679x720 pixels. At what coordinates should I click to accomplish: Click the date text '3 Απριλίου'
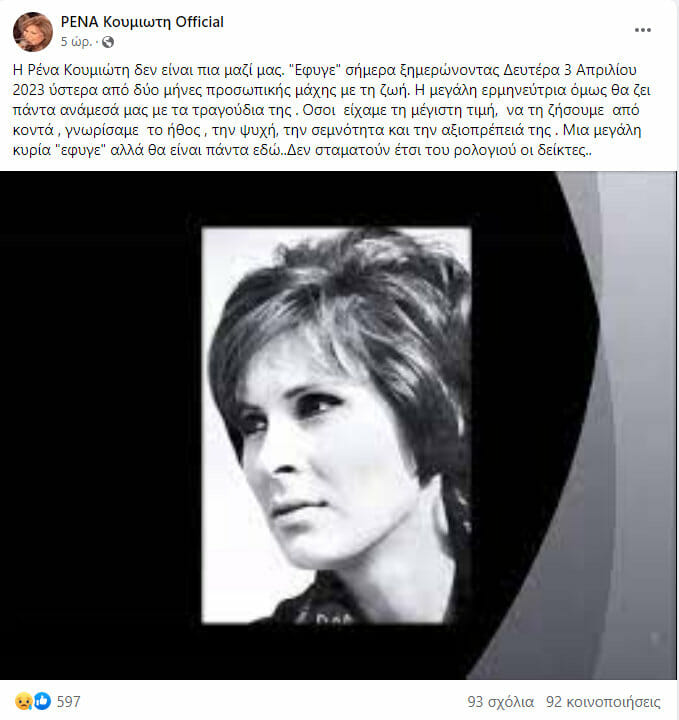pos(600,70)
